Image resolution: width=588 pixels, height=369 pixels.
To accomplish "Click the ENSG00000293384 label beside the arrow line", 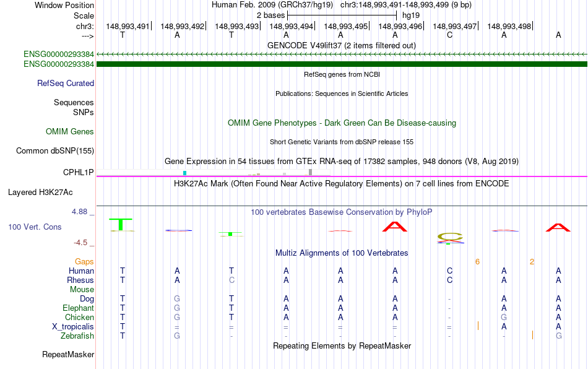I will click(x=59, y=54).
